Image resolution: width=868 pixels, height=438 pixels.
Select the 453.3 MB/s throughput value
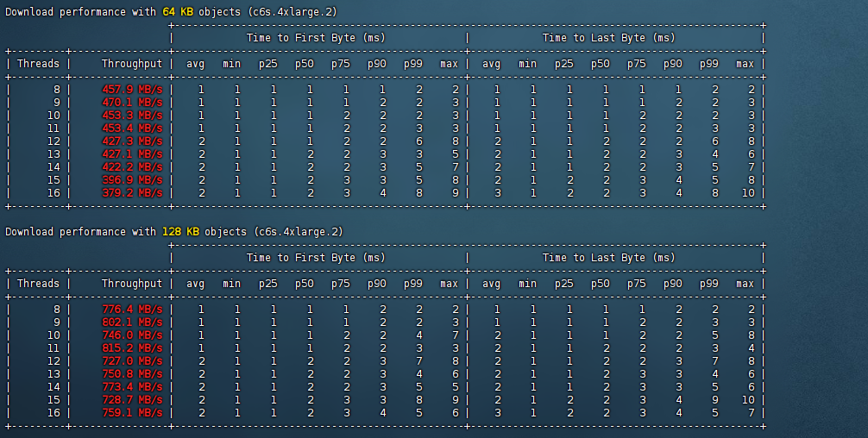[132, 116]
